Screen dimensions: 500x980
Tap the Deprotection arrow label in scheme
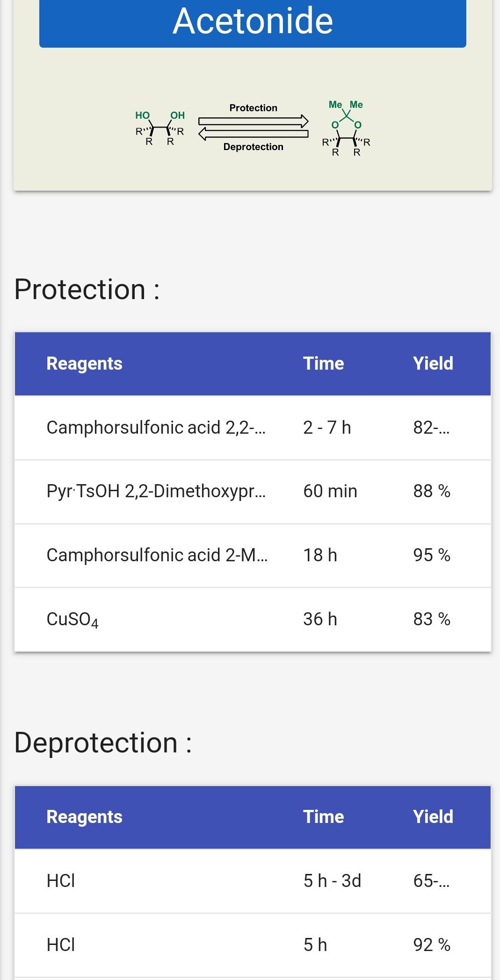pos(253,147)
